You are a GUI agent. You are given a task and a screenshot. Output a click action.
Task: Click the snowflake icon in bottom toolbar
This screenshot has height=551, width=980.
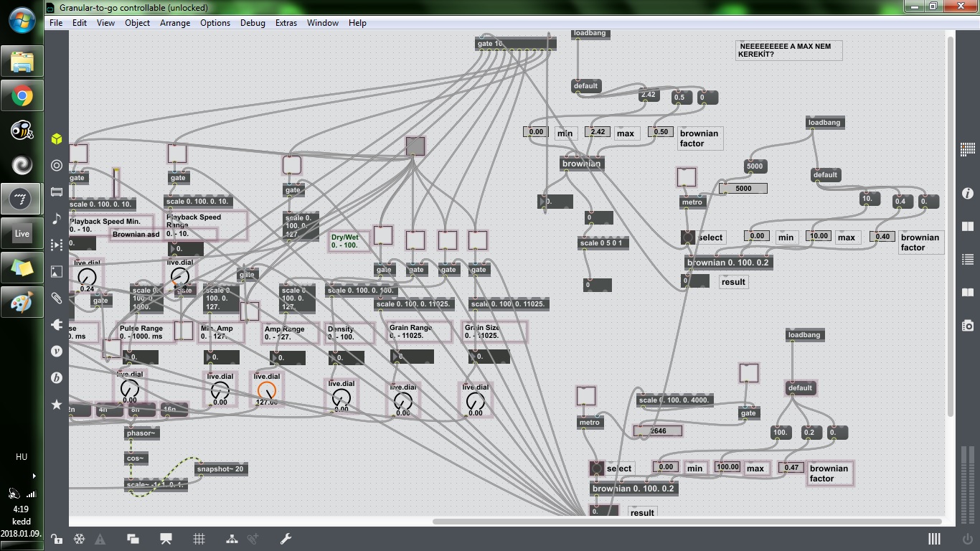(79, 539)
